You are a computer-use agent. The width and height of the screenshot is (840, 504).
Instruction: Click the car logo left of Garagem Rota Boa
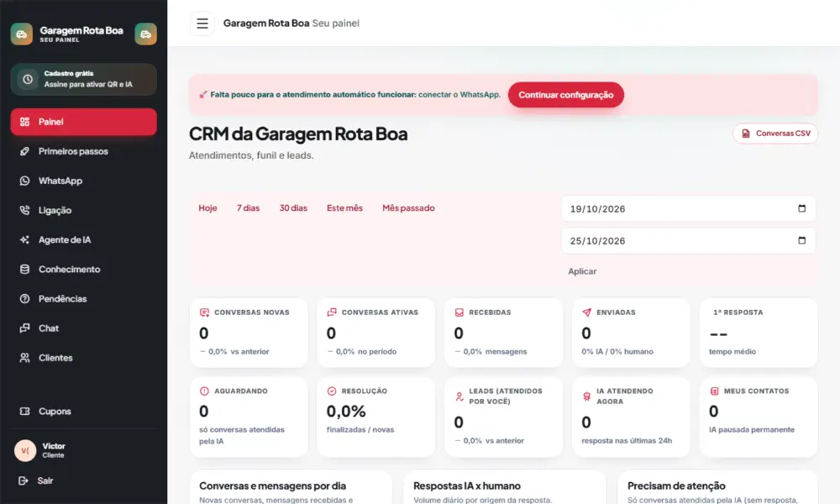point(22,34)
